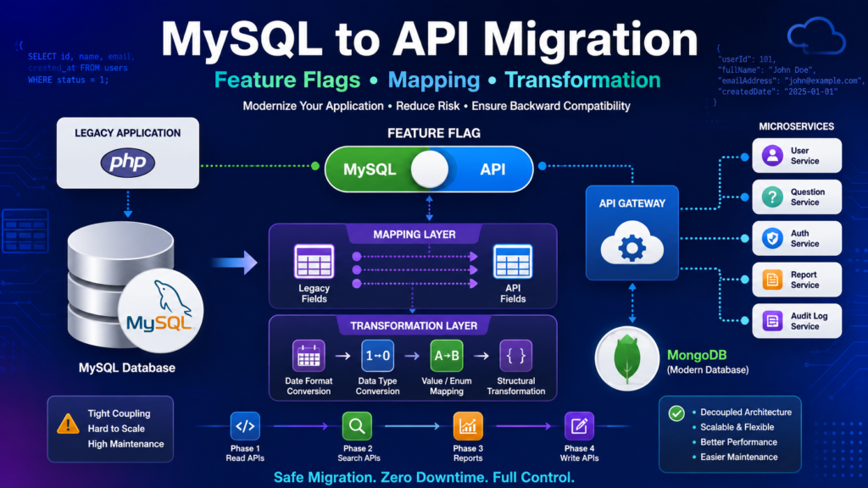The width and height of the screenshot is (868, 488).
Task: Click the 'Date Format Conversion' label
Action: click(x=309, y=386)
